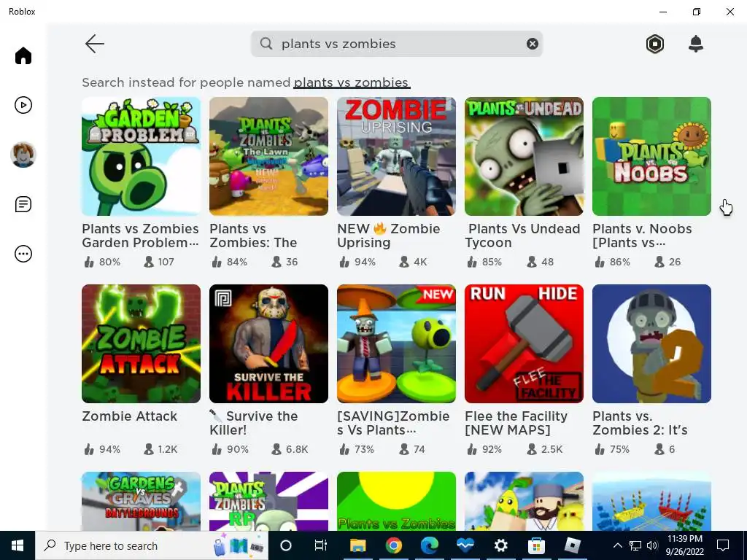Open the Plants vs Zombies RP thumbnail
The height and width of the screenshot is (560, 747).
coord(268,502)
